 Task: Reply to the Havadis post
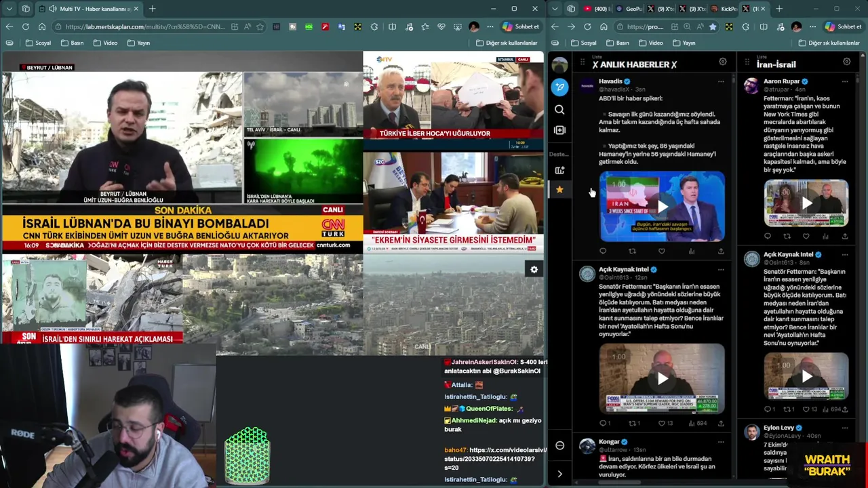click(603, 251)
